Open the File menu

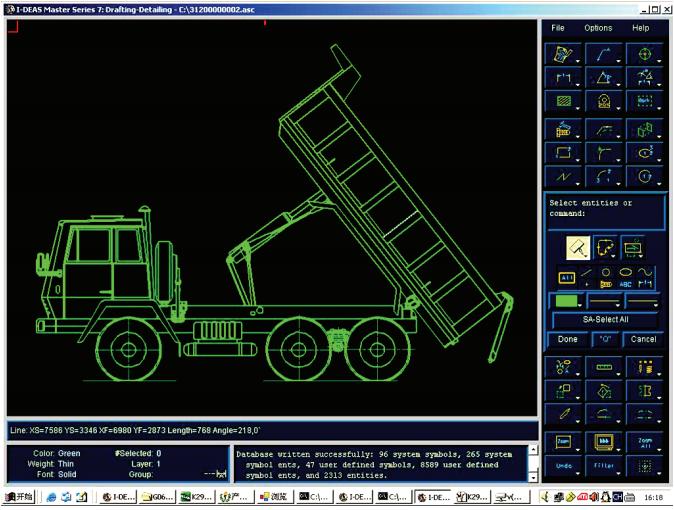[558, 28]
